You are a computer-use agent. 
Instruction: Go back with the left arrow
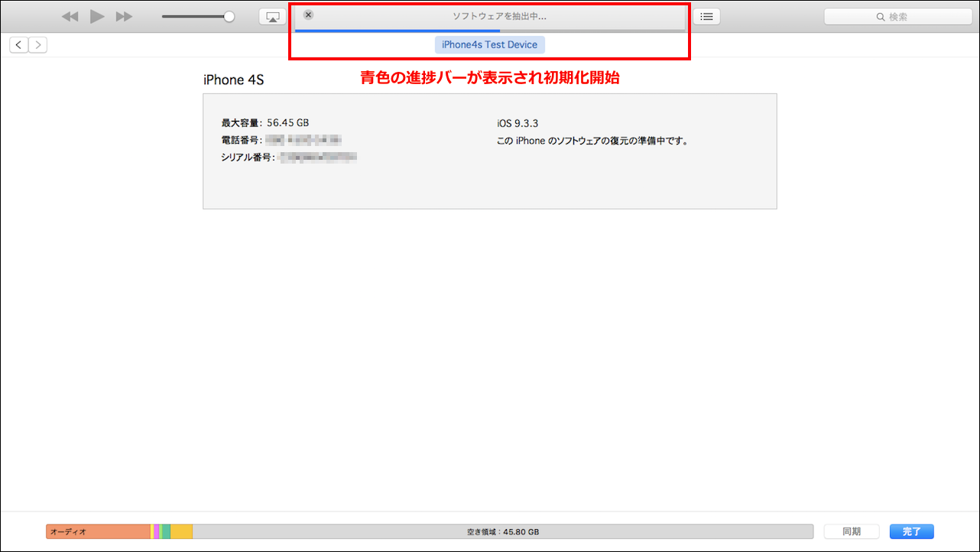pos(19,45)
